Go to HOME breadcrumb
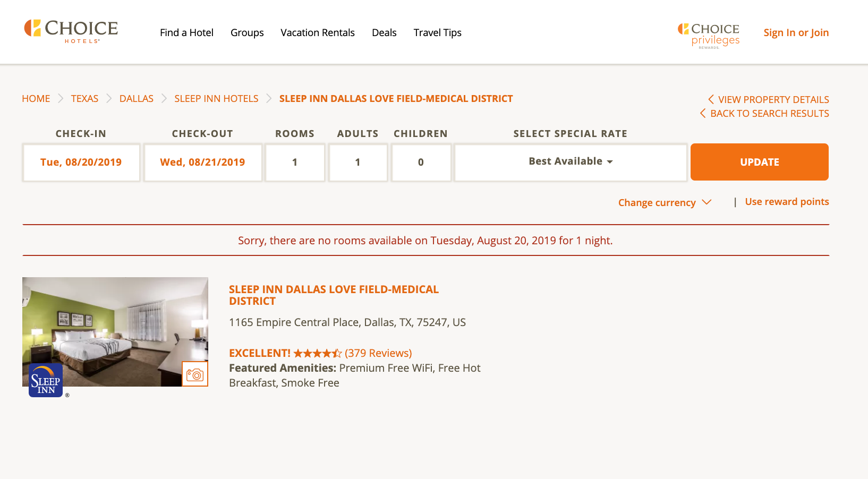Screen dimensions: 868x479 click(36, 99)
